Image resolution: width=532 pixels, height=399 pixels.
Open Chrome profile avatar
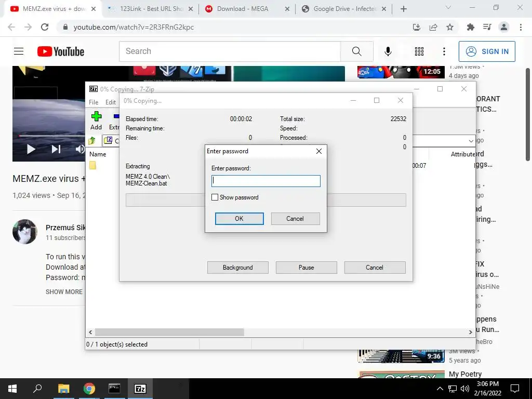tap(504, 27)
